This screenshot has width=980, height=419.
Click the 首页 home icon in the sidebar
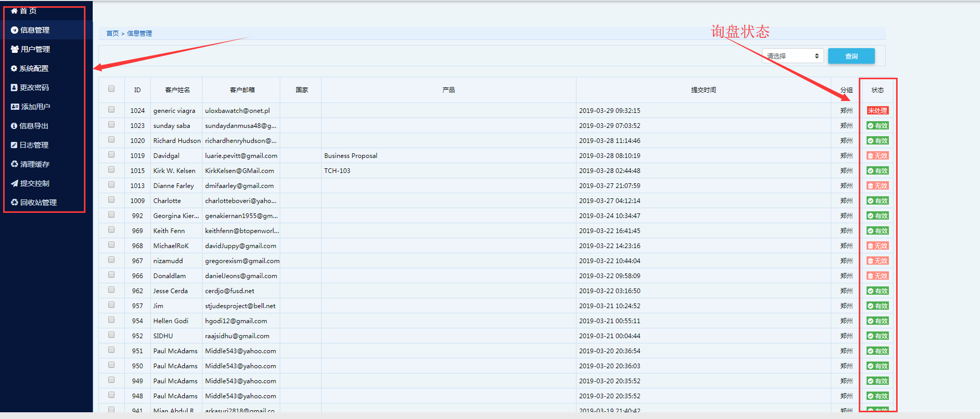pyautogui.click(x=14, y=10)
